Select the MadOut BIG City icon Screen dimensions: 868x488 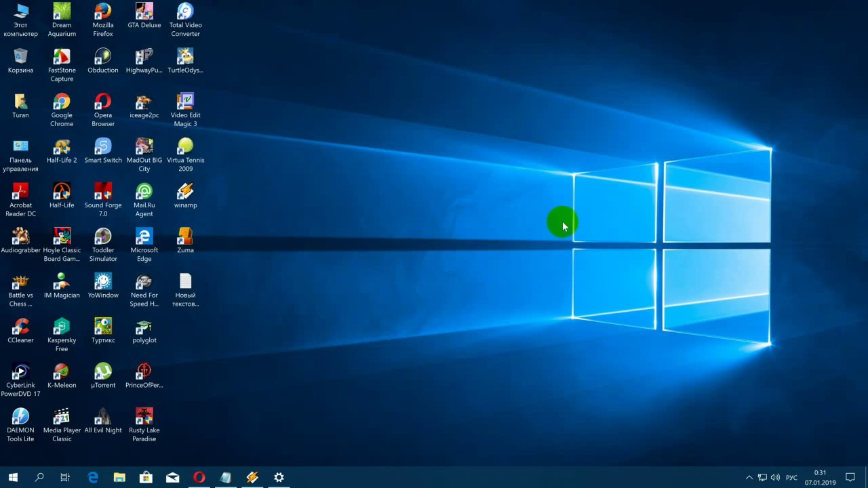144,155
